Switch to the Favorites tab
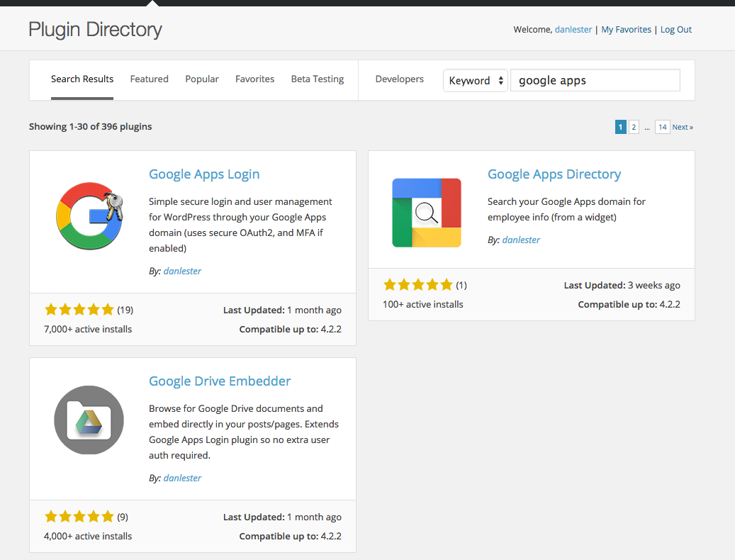Image resolution: width=735 pixels, height=560 pixels. [255, 79]
